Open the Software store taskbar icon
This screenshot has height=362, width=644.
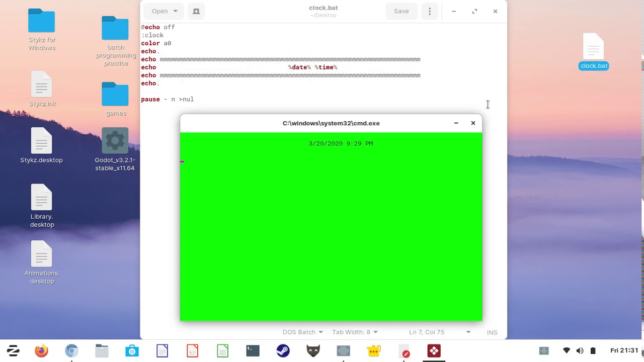[x=132, y=351]
